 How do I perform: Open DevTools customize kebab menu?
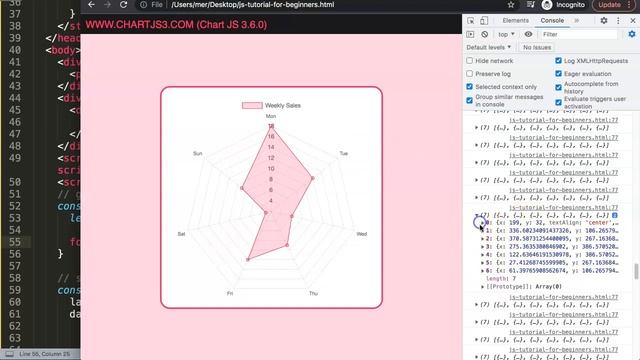618,20
